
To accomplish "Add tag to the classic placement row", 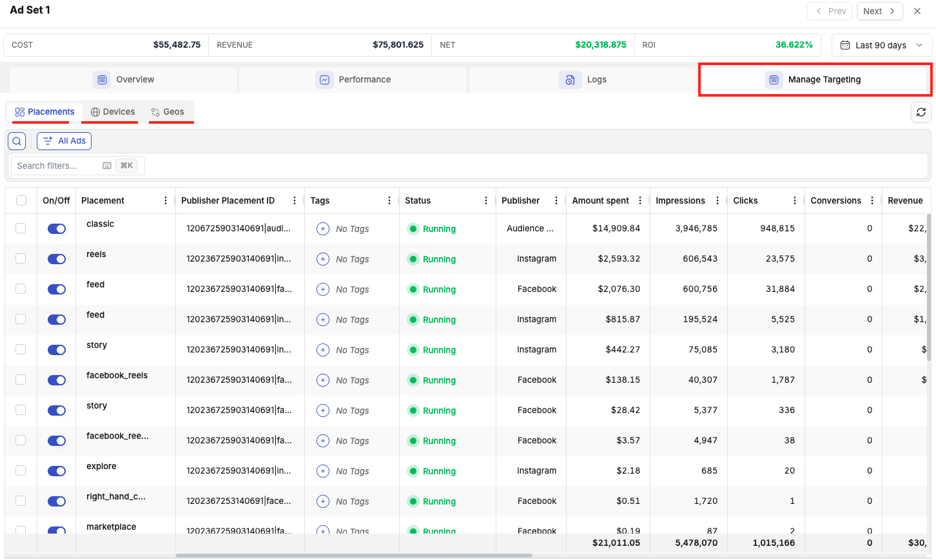I will [x=323, y=229].
